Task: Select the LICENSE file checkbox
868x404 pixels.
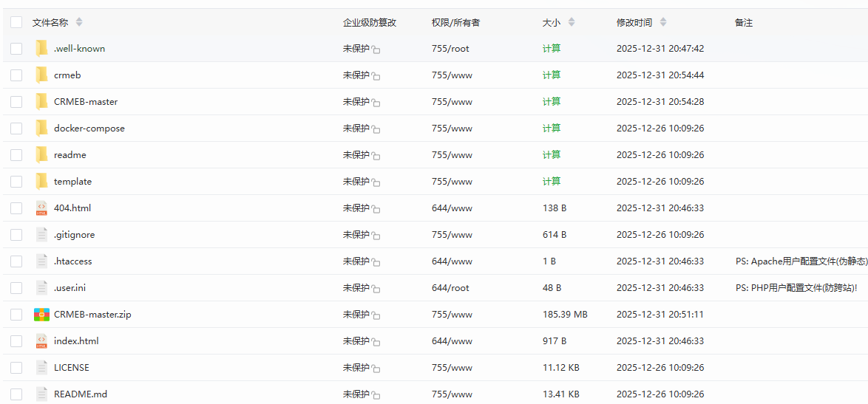Action: click(x=16, y=368)
